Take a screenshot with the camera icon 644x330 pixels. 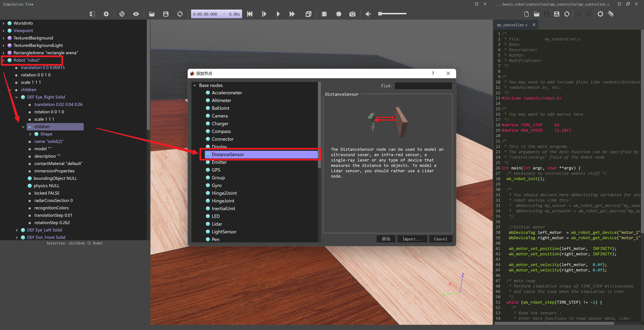(x=352, y=14)
